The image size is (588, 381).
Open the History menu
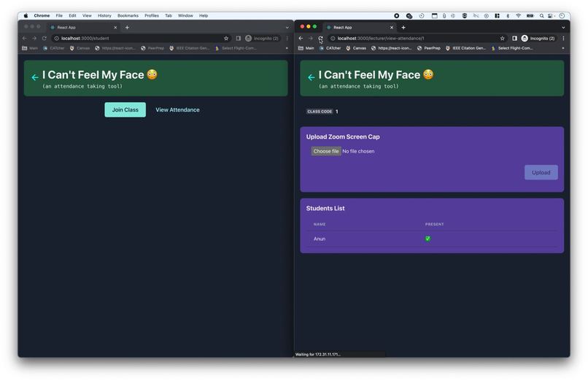104,16
